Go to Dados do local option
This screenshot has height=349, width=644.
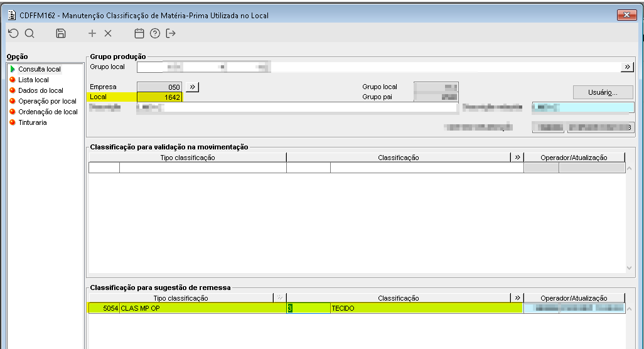pyautogui.click(x=41, y=90)
